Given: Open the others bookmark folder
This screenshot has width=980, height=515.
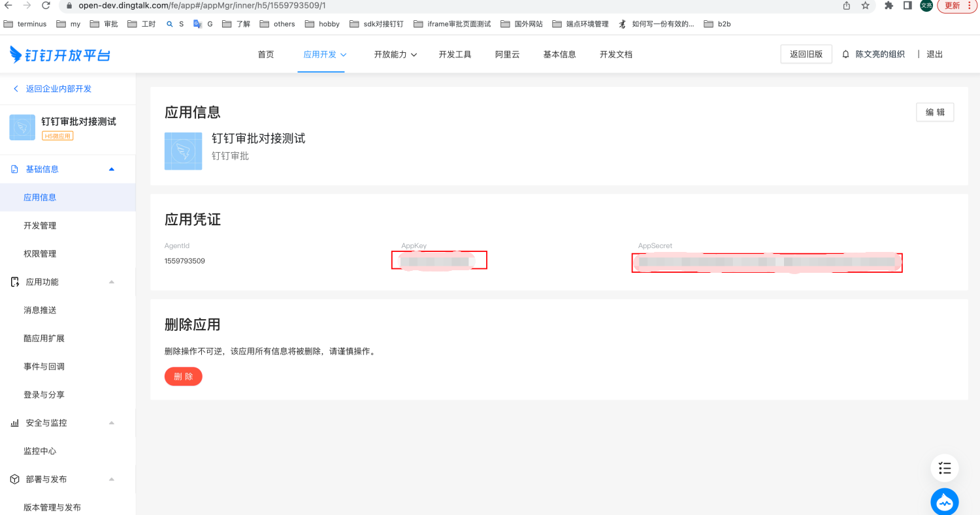Looking at the screenshot, I should point(278,24).
